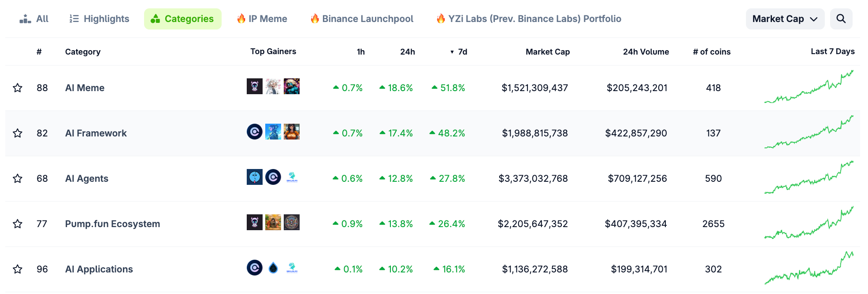Open the water drop coin icon in AI Applications row
Image resolution: width=868 pixels, height=294 pixels.
click(273, 268)
